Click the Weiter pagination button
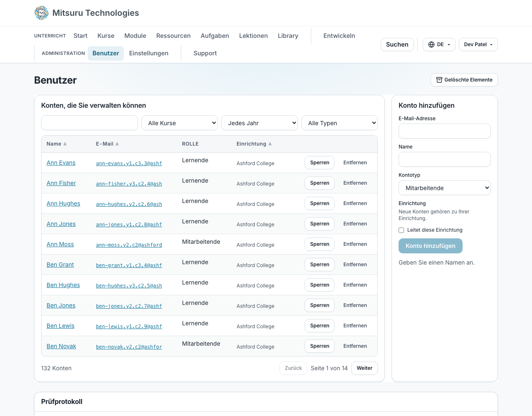This screenshot has width=532, height=416. pyautogui.click(x=365, y=368)
